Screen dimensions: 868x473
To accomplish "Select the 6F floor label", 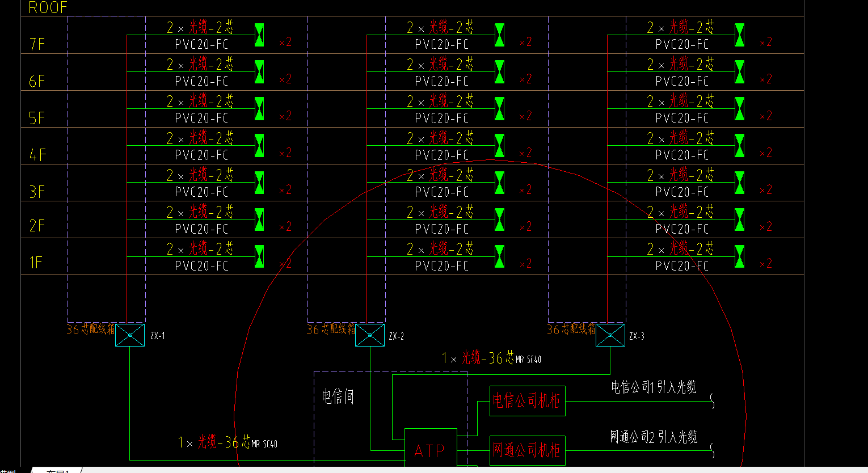I will (x=37, y=82).
